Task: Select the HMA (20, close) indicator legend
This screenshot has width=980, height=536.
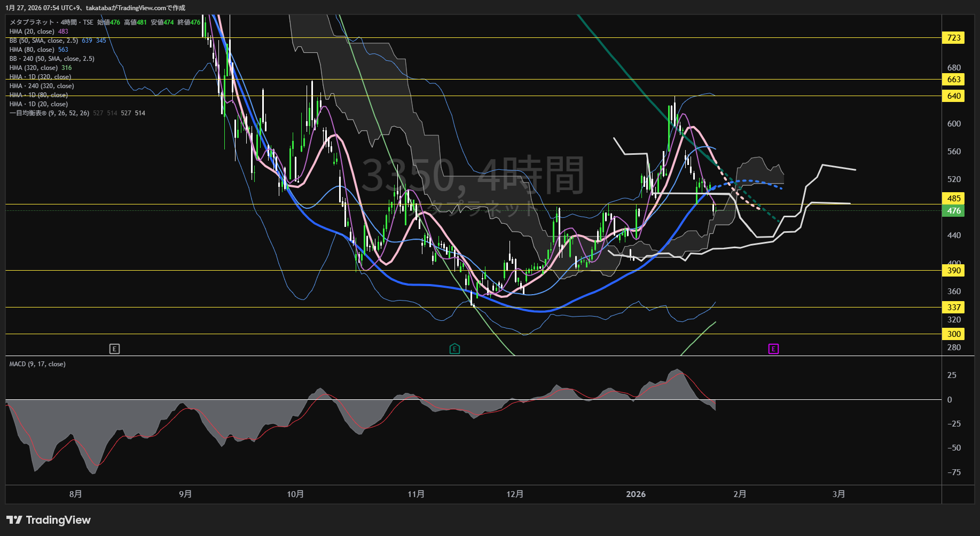Action: click(32, 31)
